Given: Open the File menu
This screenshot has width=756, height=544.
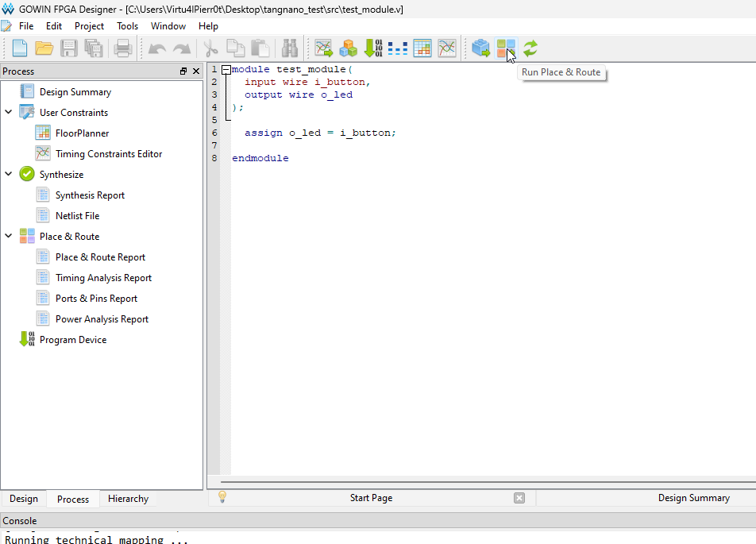Looking at the screenshot, I should [26, 26].
